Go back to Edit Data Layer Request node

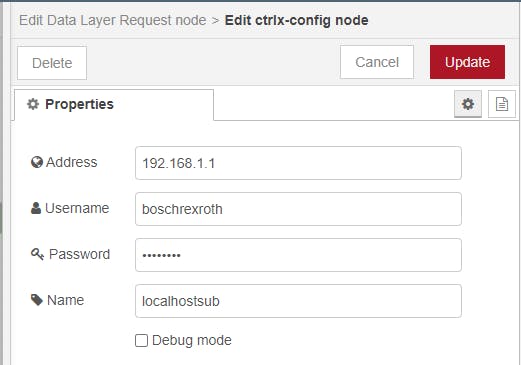tap(113, 20)
